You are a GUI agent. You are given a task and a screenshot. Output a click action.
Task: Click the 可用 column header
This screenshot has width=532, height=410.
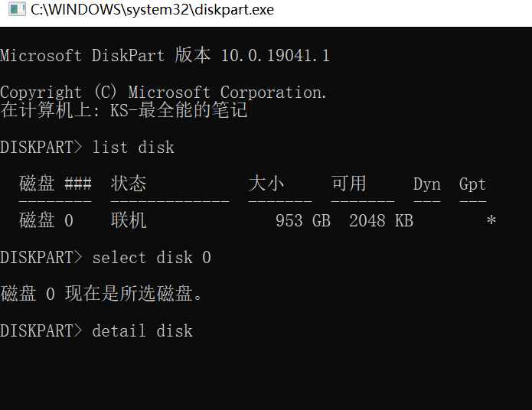coord(349,184)
